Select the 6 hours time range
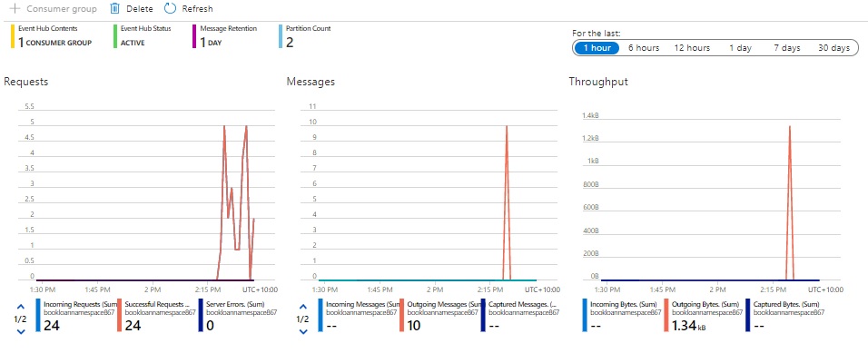This screenshot has width=868, height=353. point(643,47)
